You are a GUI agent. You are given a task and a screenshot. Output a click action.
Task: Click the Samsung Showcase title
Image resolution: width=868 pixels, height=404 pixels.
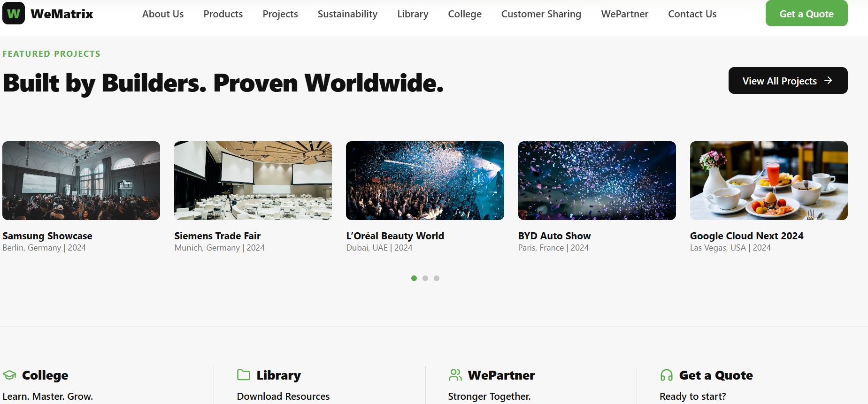(x=47, y=236)
